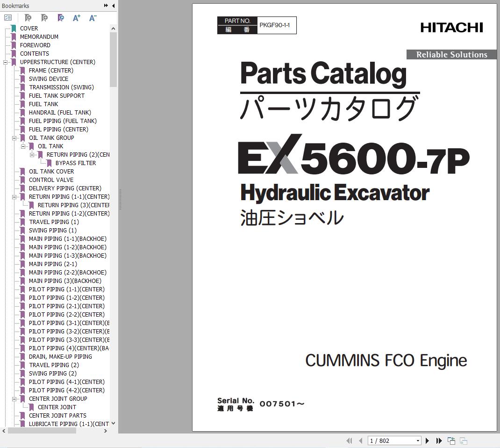
Task: Click the double-arrow expand panel icon
Action: (x=106, y=6)
